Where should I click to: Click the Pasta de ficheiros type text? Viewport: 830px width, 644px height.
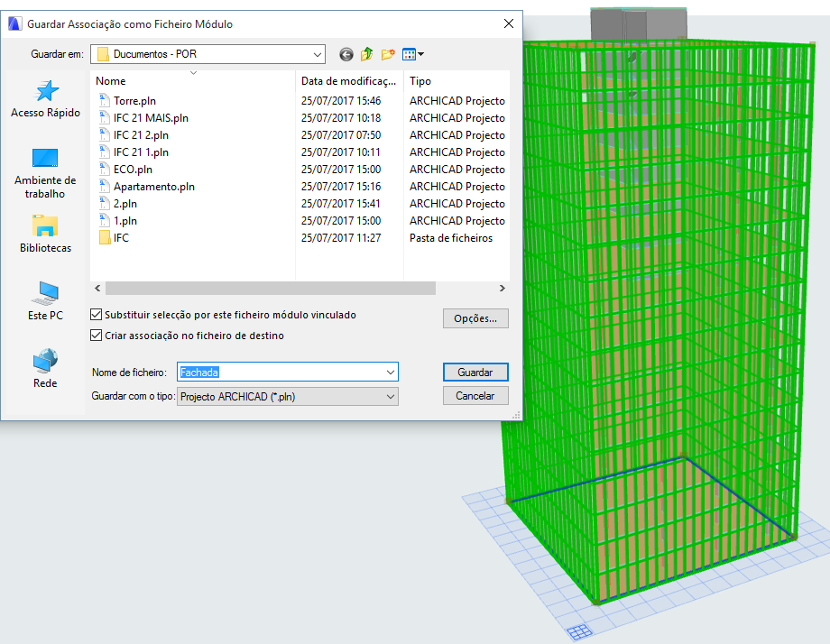click(x=451, y=237)
